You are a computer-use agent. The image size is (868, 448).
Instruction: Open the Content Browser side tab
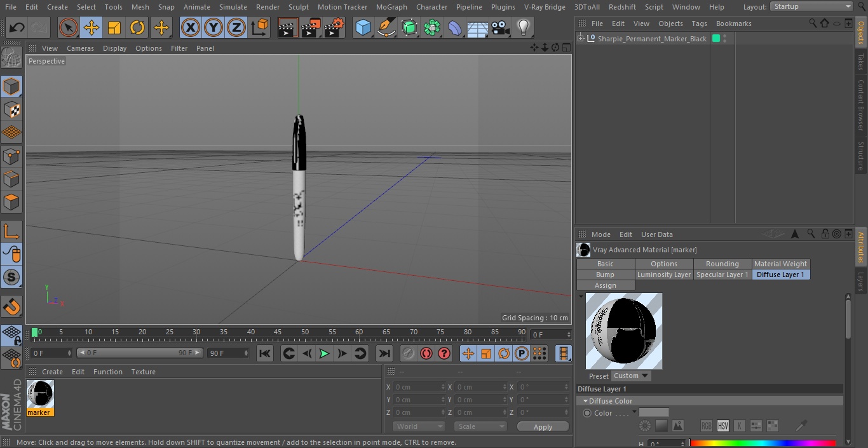[861, 104]
